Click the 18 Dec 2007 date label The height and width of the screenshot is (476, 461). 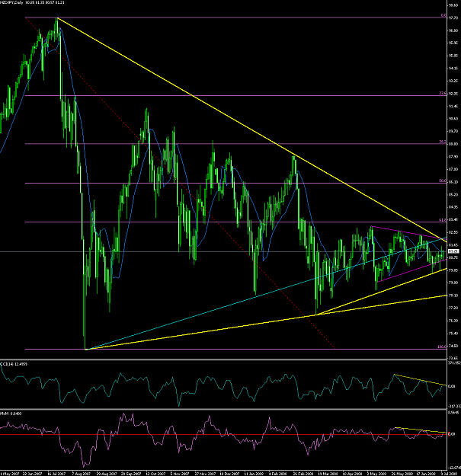click(229, 474)
